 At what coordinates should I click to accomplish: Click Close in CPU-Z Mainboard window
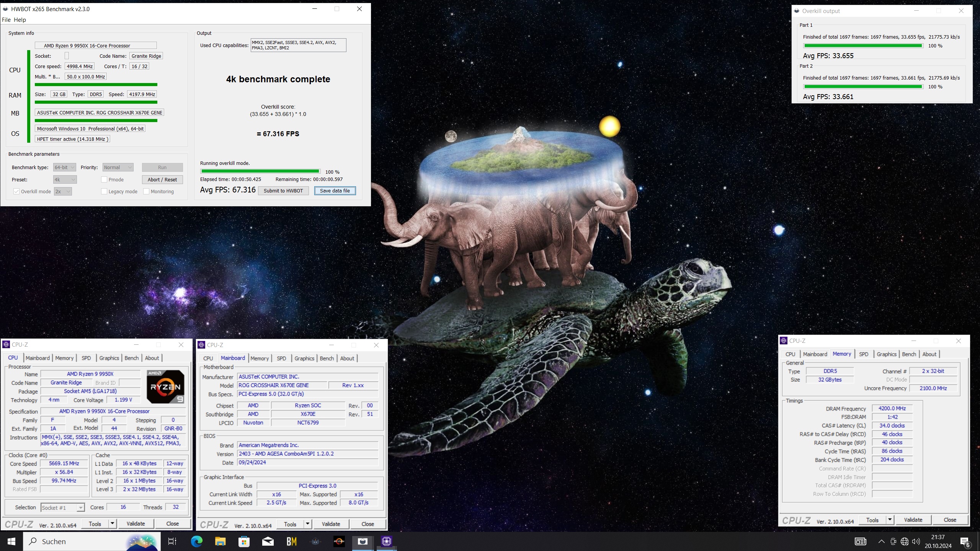click(367, 524)
